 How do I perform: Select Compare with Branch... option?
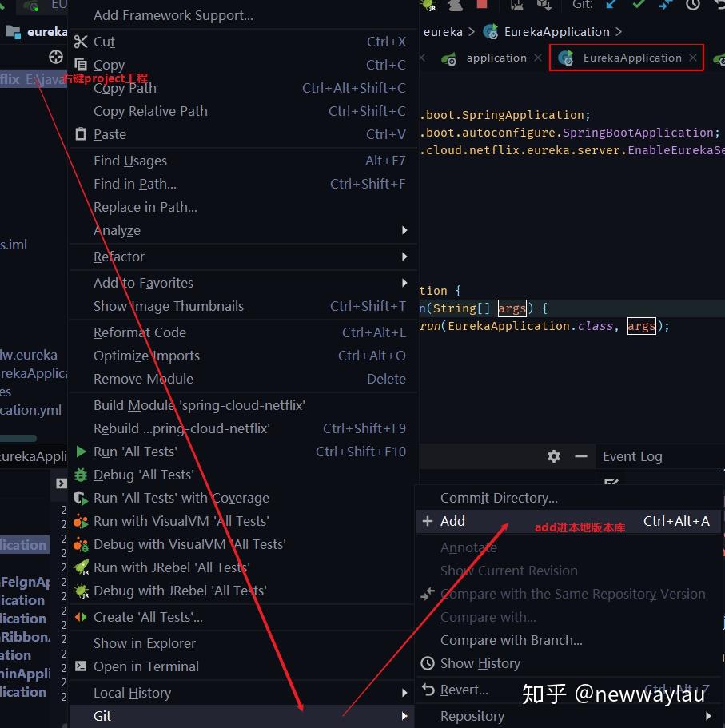point(568,640)
